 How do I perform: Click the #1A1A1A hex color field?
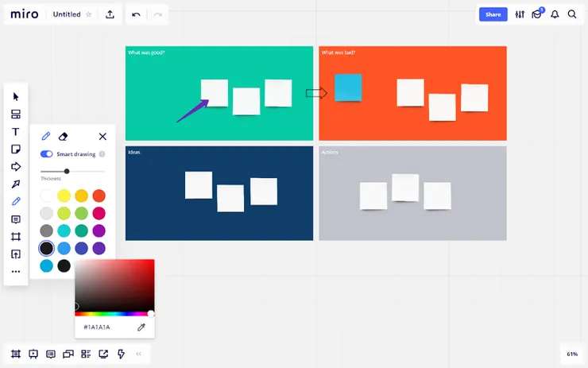tap(97, 327)
